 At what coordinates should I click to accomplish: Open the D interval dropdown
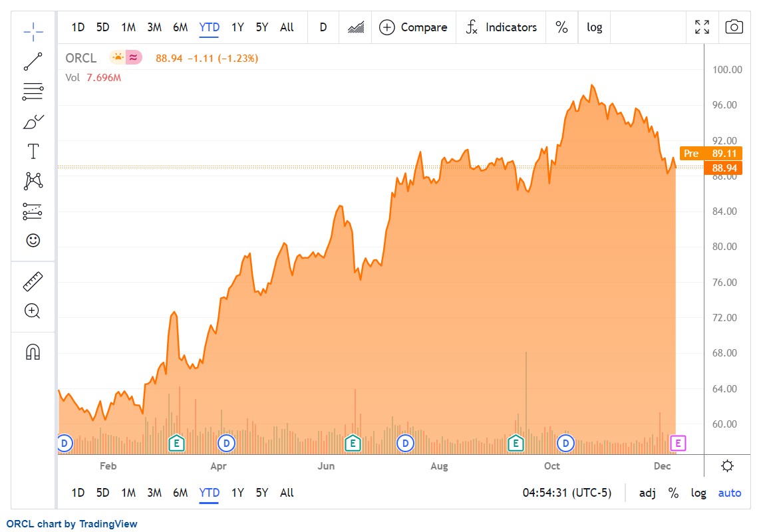(x=323, y=27)
